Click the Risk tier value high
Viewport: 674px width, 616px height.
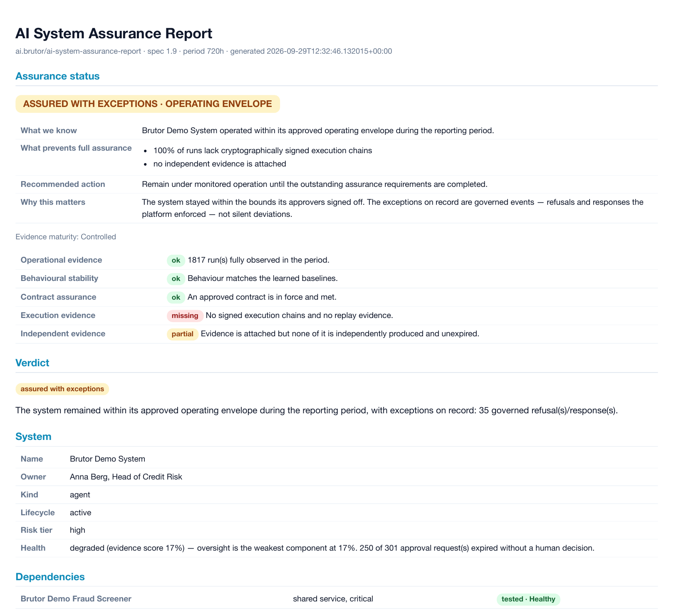tap(77, 530)
